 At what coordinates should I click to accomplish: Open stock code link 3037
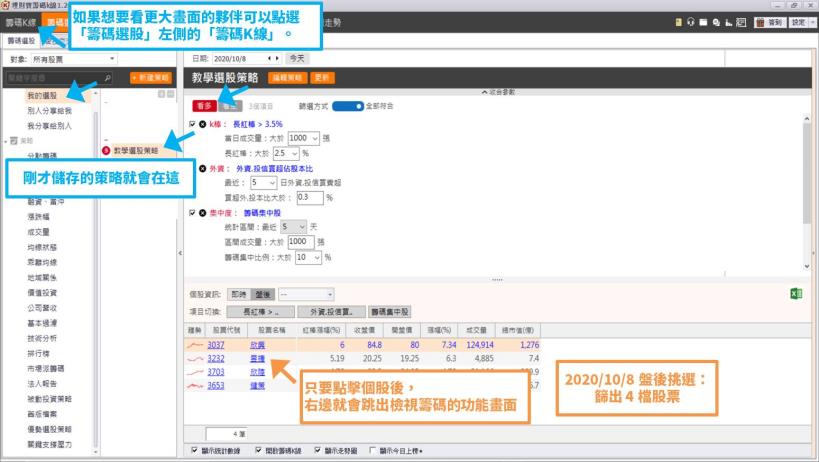[216, 345]
